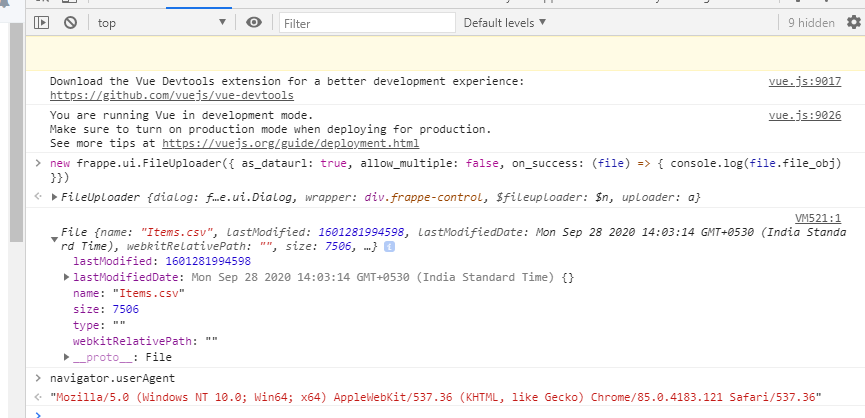Expand the FileUploader object result
865x418 pixels.
click(x=55, y=197)
